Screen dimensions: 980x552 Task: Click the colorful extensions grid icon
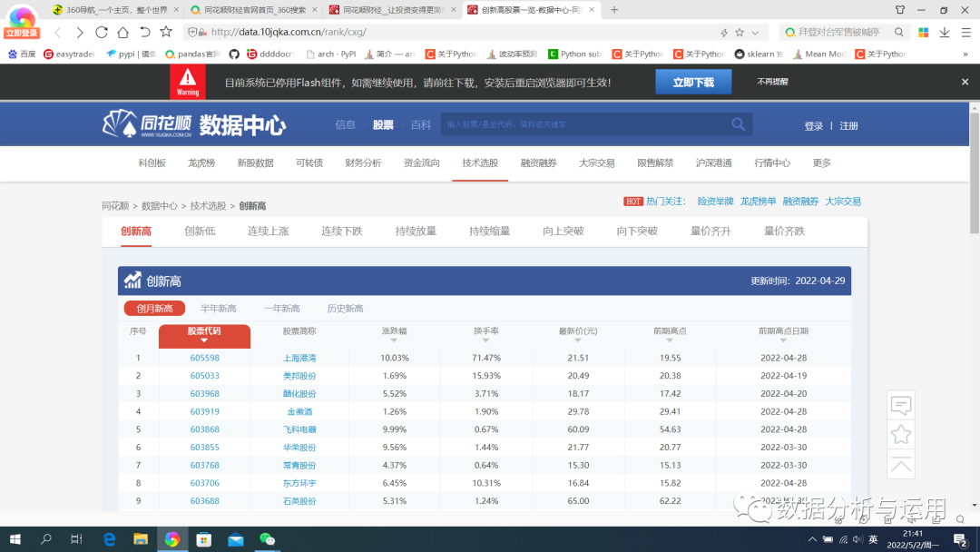click(923, 32)
